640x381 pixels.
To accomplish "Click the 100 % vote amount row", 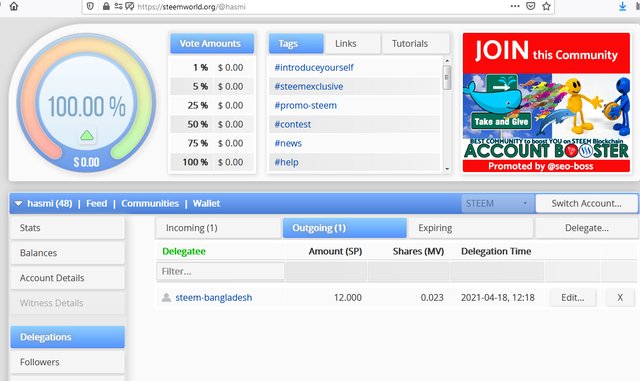I will pyautogui.click(x=212, y=162).
